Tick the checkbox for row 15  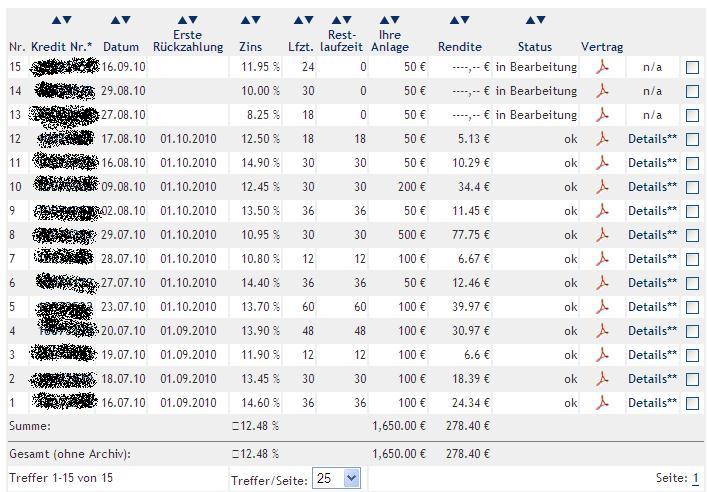pyautogui.click(x=692, y=67)
